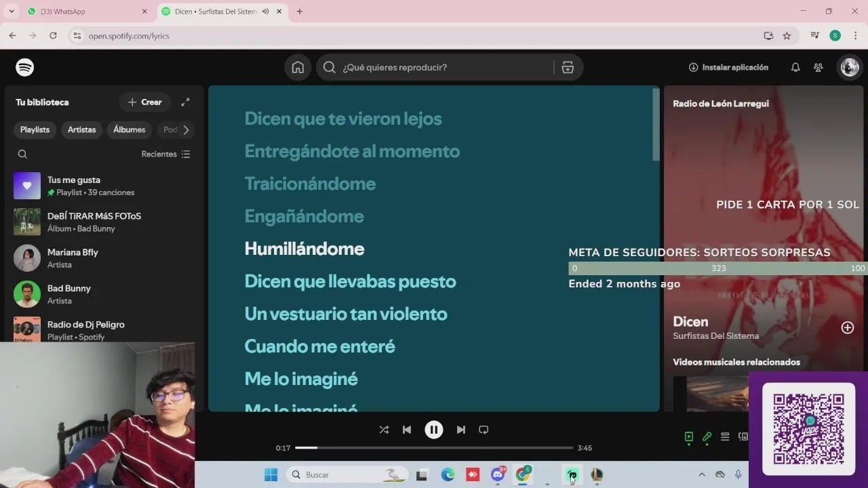Add Dicen to liked songs
The image size is (868, 488).
click(x=848, y=327)
